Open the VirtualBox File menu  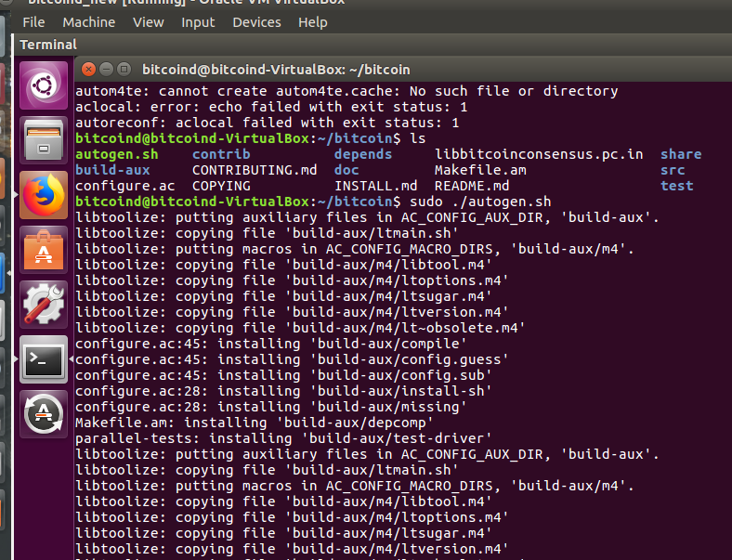33,22
